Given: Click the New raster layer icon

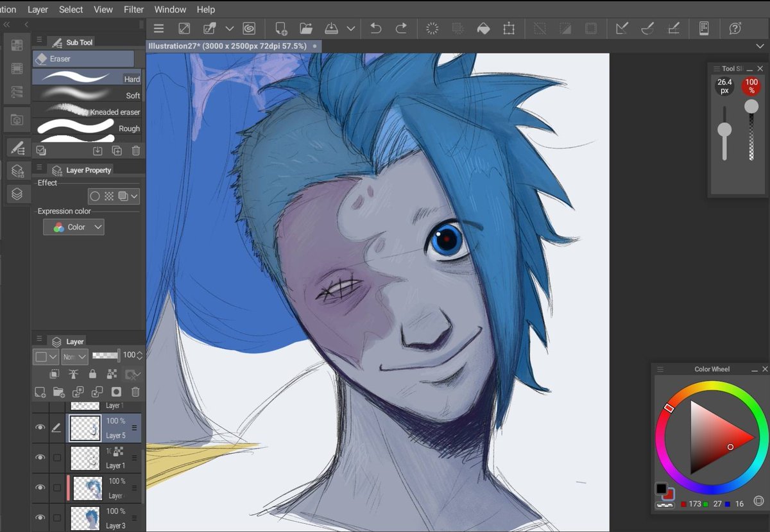Looking at the screenshot, I should click(40, 391).
